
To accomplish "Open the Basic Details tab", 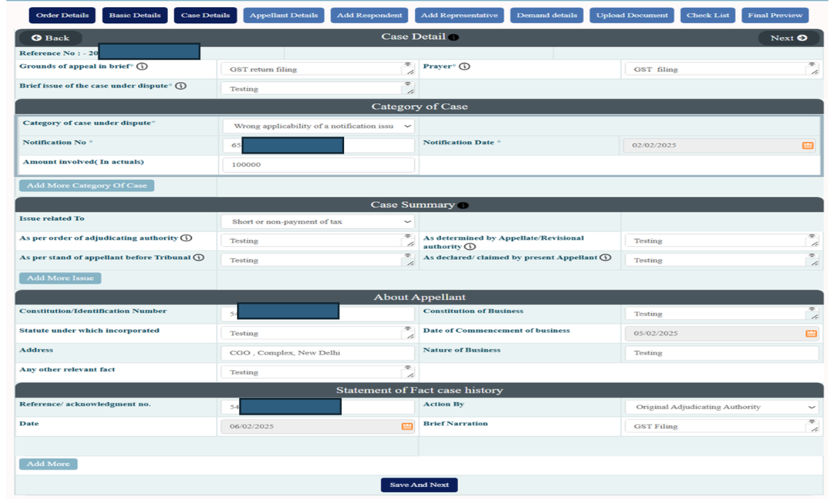I will pos(135,15).
